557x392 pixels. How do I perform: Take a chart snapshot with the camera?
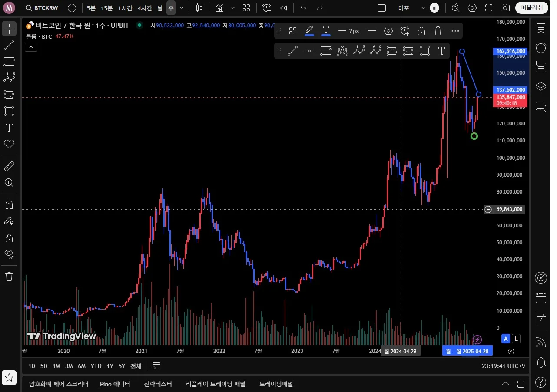505,8
